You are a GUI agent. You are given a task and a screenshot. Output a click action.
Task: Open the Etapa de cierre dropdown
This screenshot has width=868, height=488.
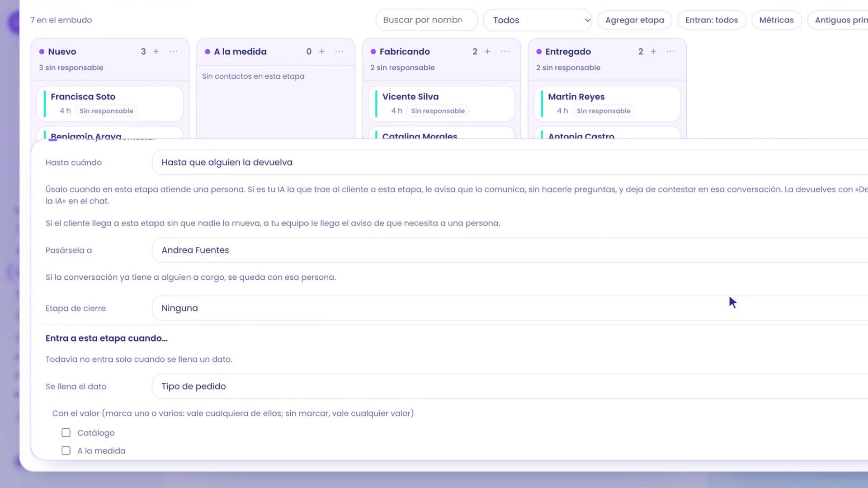pos(510,308)
